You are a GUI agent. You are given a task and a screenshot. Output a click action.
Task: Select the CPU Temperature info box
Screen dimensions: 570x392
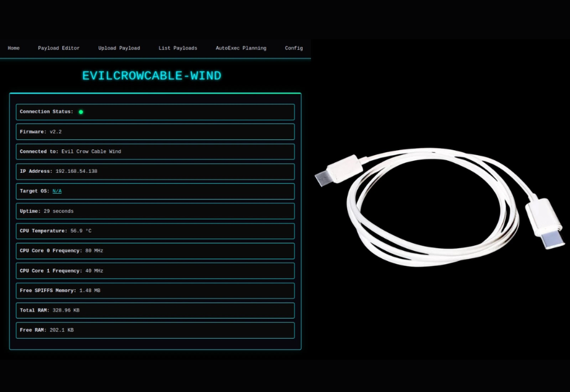coord(155,231)
